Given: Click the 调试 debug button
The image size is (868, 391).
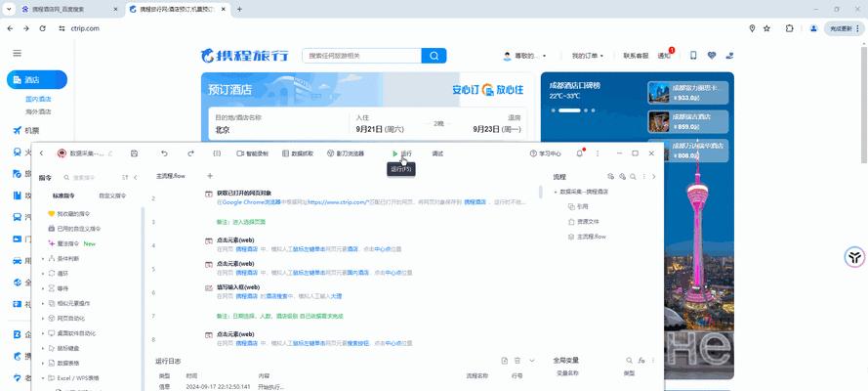Looking at the screenshot, I should coord(437,153).
